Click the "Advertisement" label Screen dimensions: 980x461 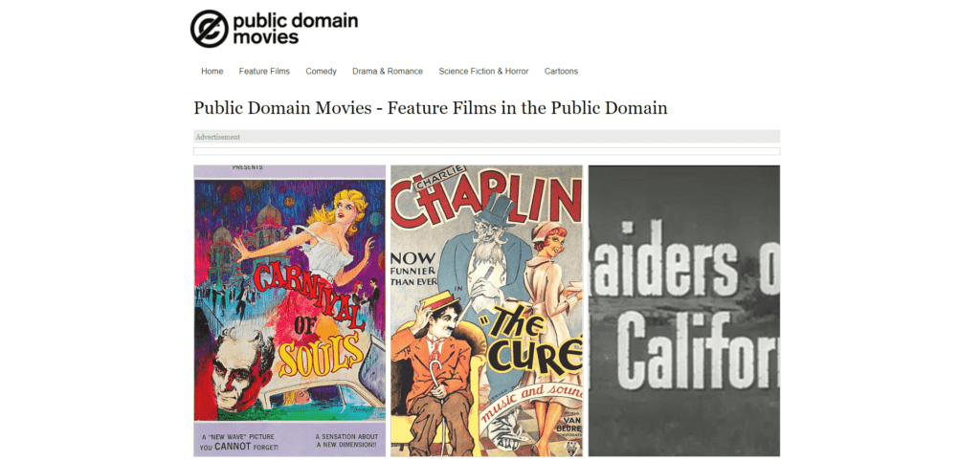coord(217,137)
